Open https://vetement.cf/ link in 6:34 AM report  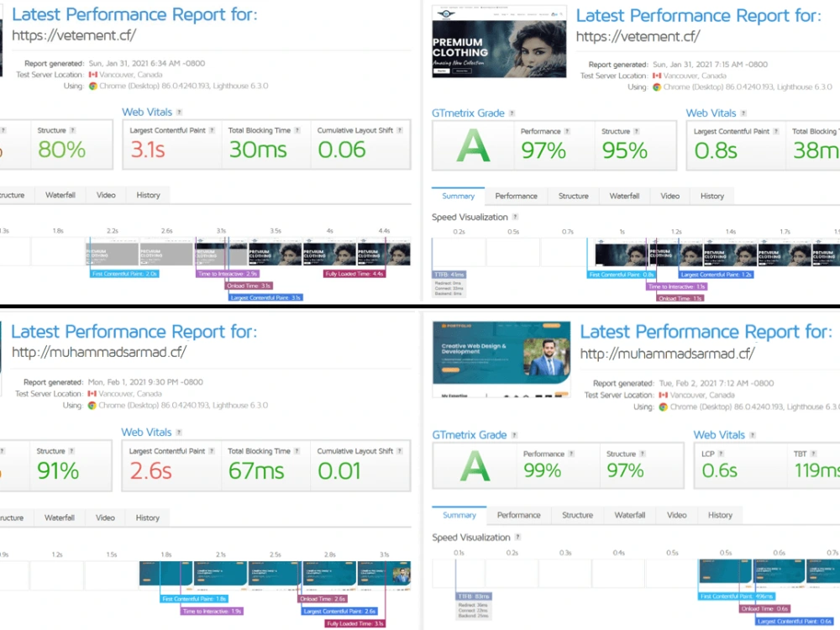tap(74, 35)
